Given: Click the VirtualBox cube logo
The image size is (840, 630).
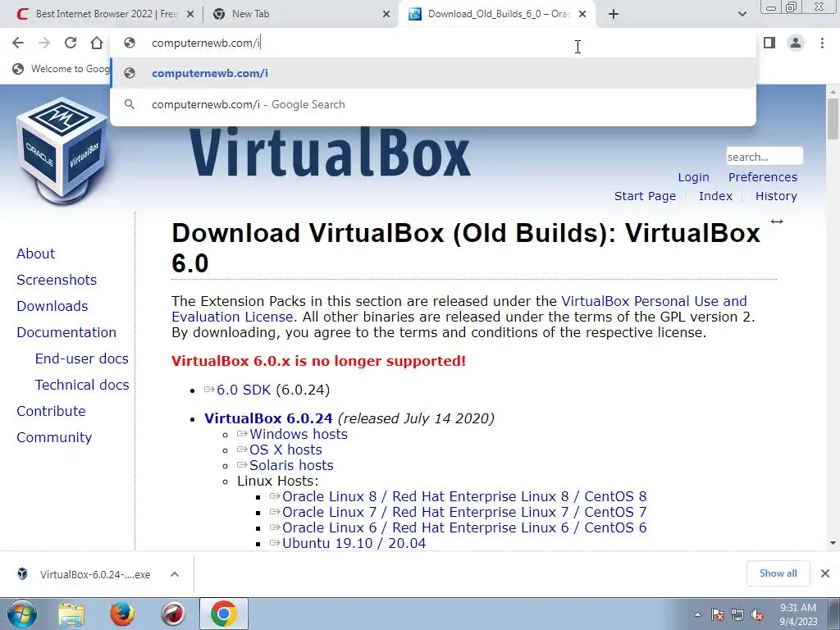Looking at the screenshot, I should click(62, 151).
